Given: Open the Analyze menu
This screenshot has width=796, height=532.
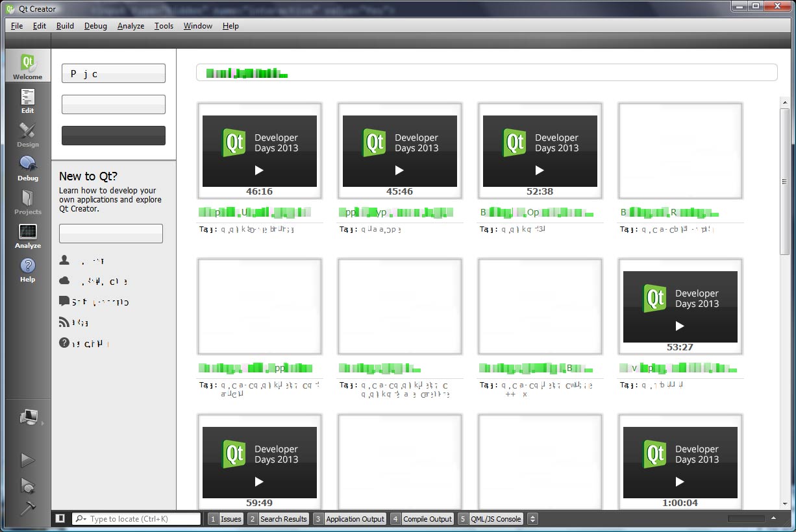Looking at the screenshot, I should 131,26.
